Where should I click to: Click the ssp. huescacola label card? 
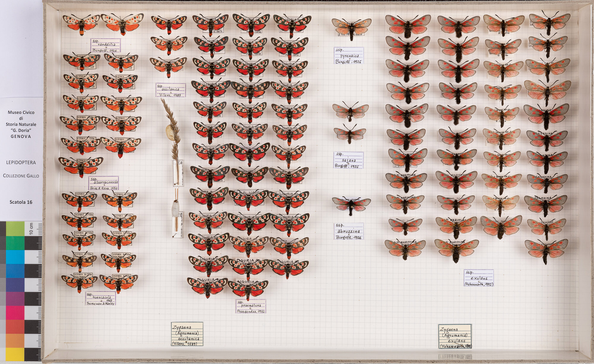pyautogui.click(x=101, y=298)
